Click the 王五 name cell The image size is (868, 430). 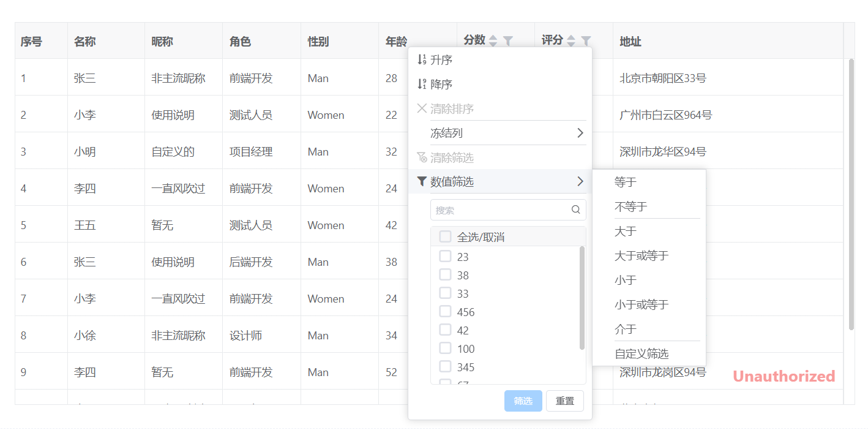106,225
